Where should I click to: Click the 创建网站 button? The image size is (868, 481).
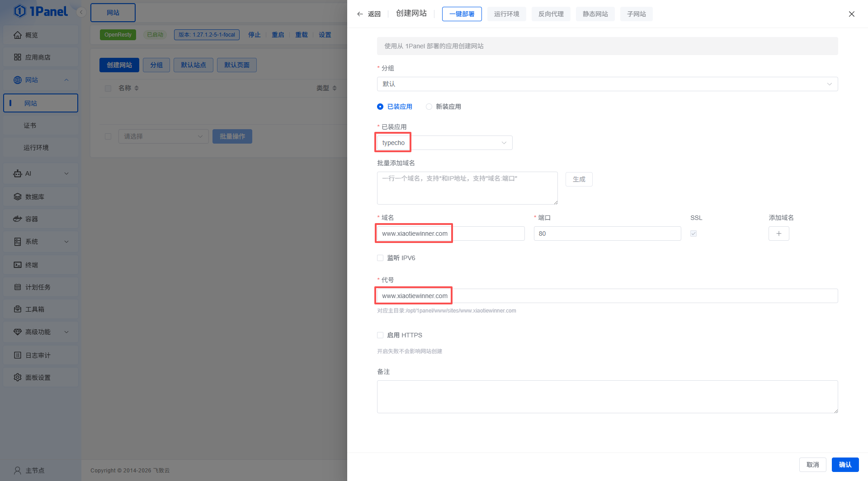coord(119,65)
